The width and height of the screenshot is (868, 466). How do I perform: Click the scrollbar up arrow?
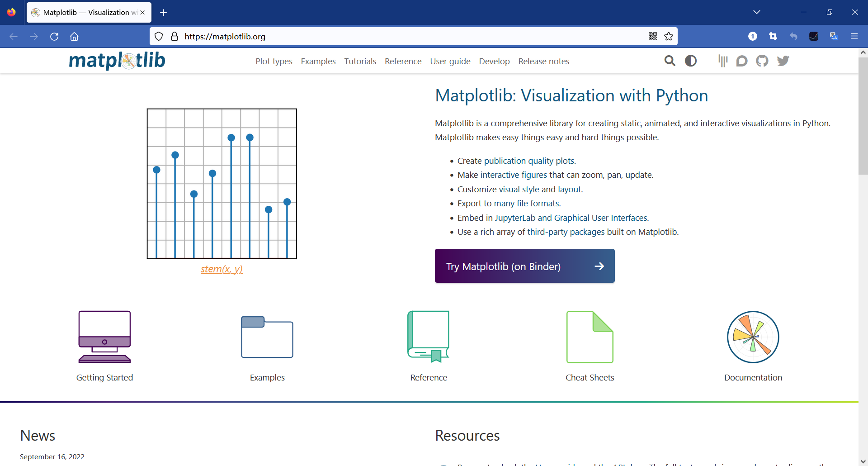click(x=863, y=52)
